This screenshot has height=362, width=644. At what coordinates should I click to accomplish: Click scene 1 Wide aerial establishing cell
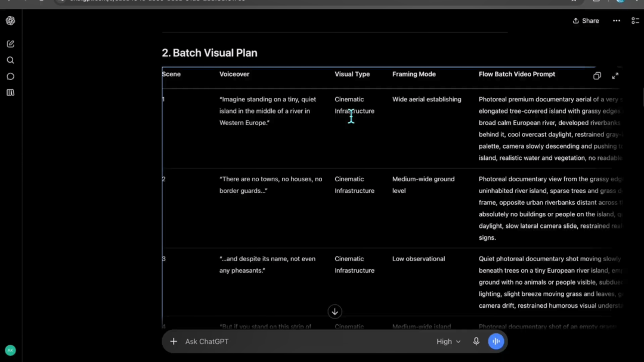click(x=427, y=100)
